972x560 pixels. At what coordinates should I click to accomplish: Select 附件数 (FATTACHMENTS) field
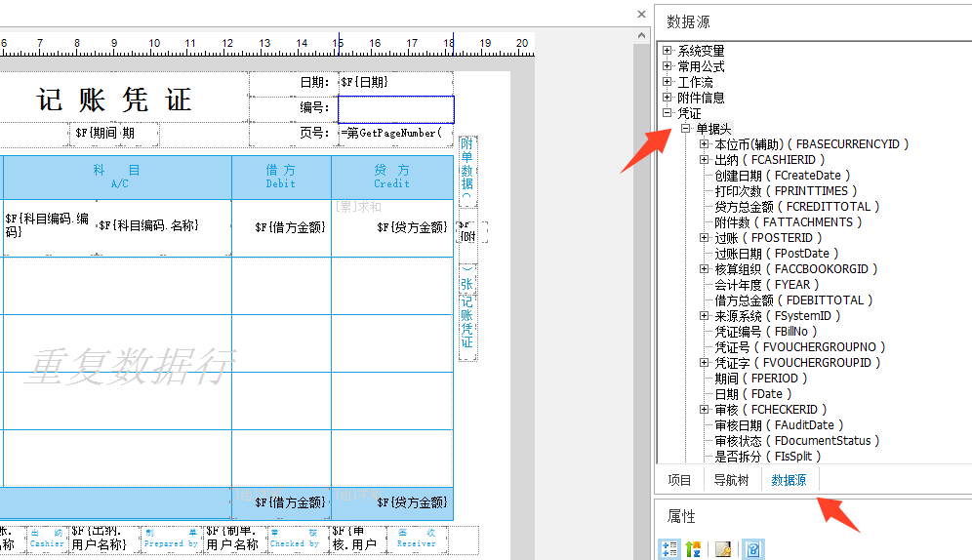[788, 221]
